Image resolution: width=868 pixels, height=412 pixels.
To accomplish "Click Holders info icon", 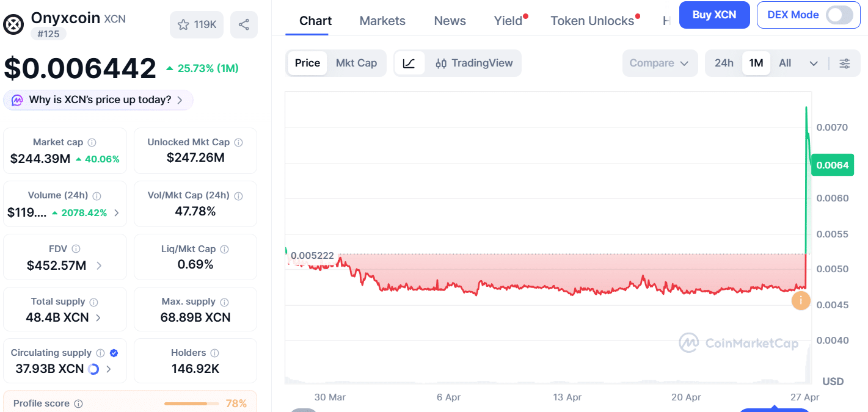I will [x=214, y=353].
